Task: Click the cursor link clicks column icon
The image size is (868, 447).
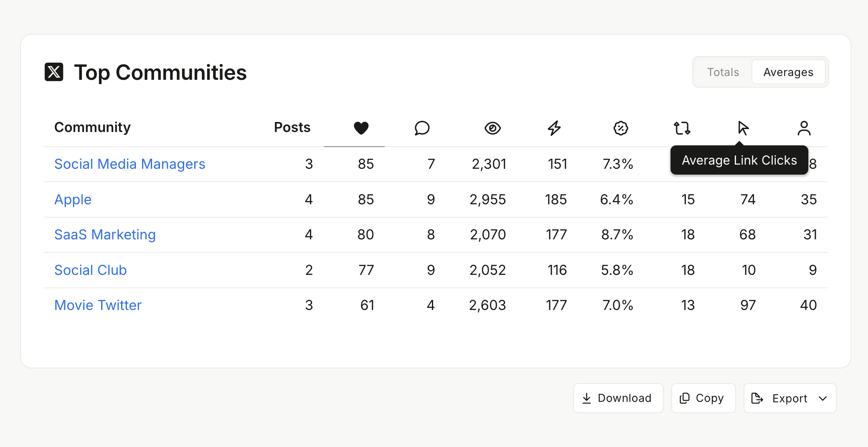Action: [743, 128]
